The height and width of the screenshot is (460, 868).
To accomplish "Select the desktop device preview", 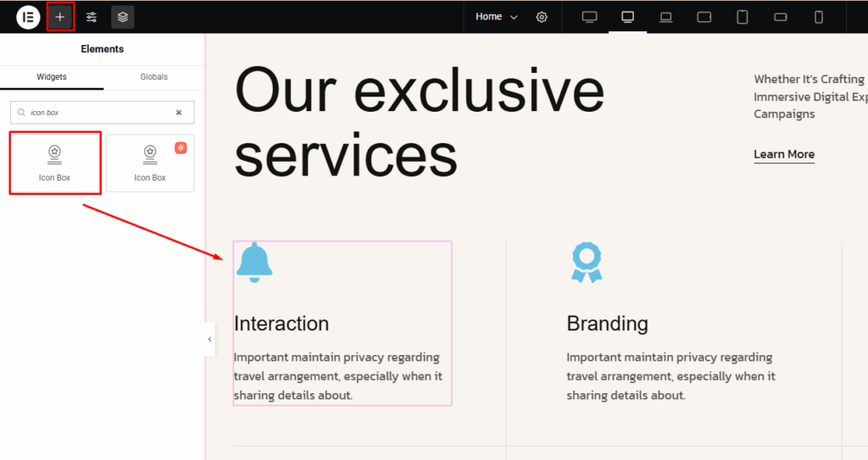I will [628, 17].
